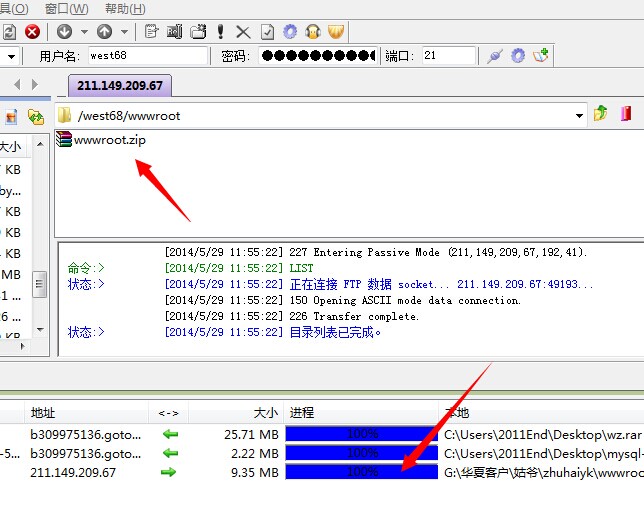Screen dimensions: 644x531
Task: Click the password field
Action: point(317,55)
